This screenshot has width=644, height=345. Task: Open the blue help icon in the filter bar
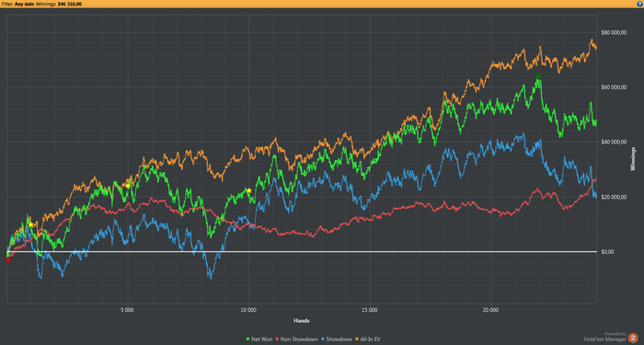coord(639,4)
